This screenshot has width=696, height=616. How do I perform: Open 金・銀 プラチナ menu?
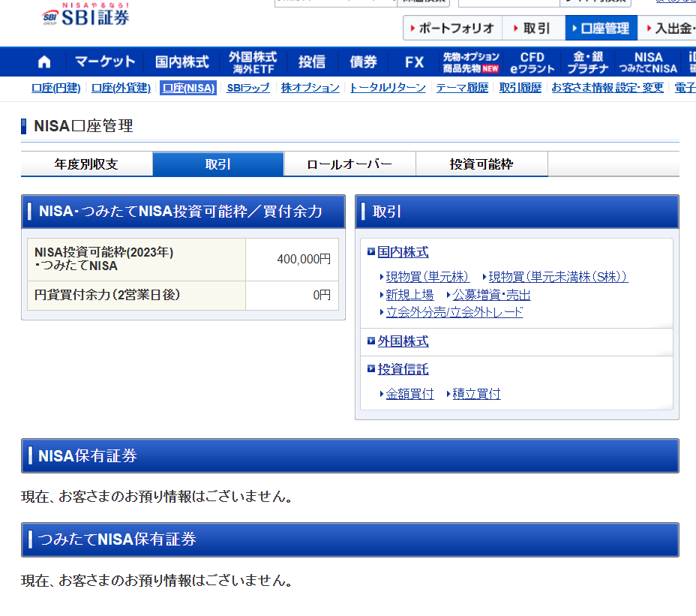588,62
